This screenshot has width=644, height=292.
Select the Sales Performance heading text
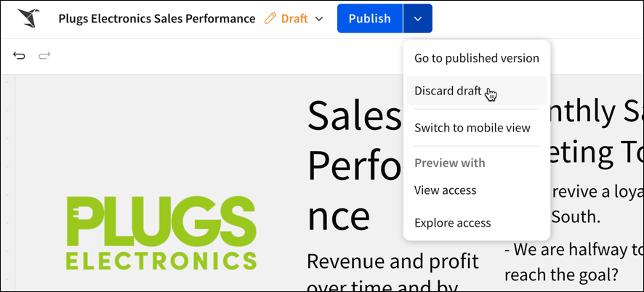point(355,166)
